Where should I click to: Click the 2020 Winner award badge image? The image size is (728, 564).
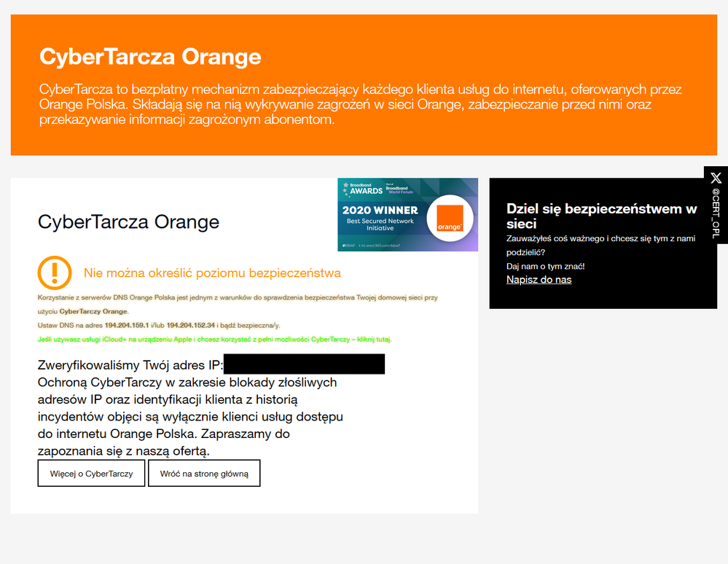(408, 215)
